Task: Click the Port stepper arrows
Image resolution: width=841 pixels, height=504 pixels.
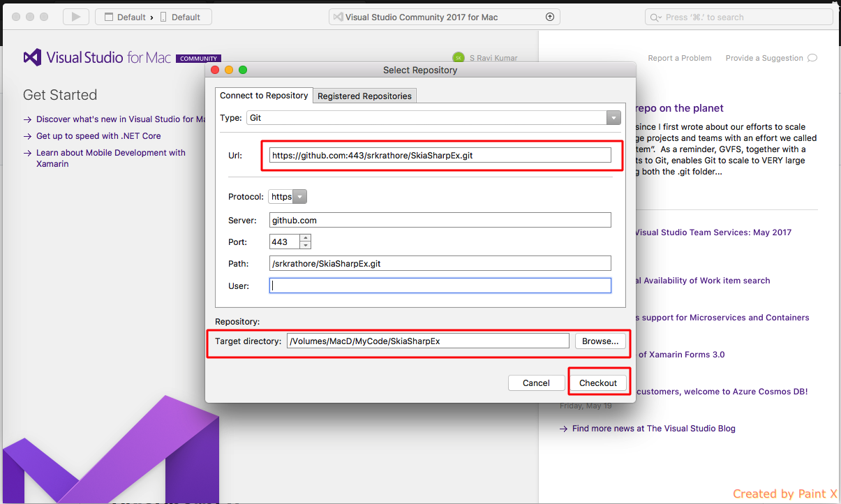Action: tap(305, 242)
